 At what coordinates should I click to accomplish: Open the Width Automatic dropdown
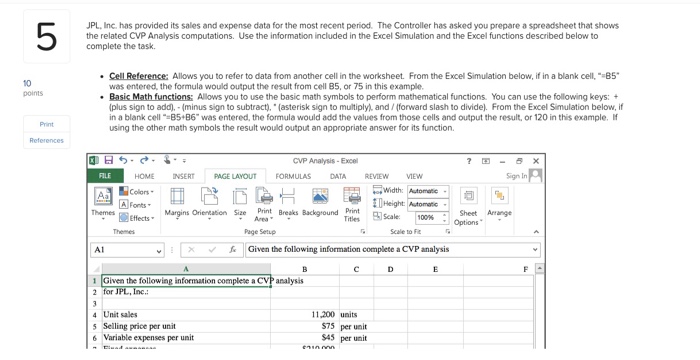(428, 191)
